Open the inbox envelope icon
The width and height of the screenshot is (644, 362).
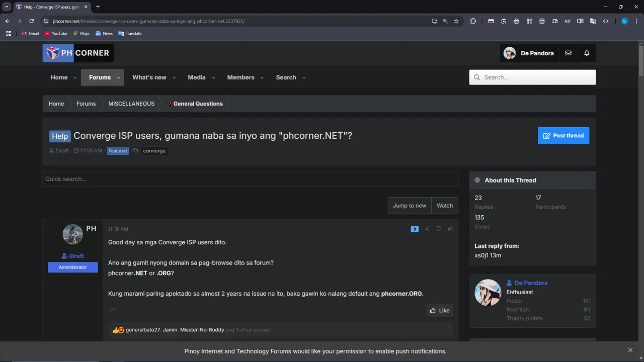(x=568, y=53)
